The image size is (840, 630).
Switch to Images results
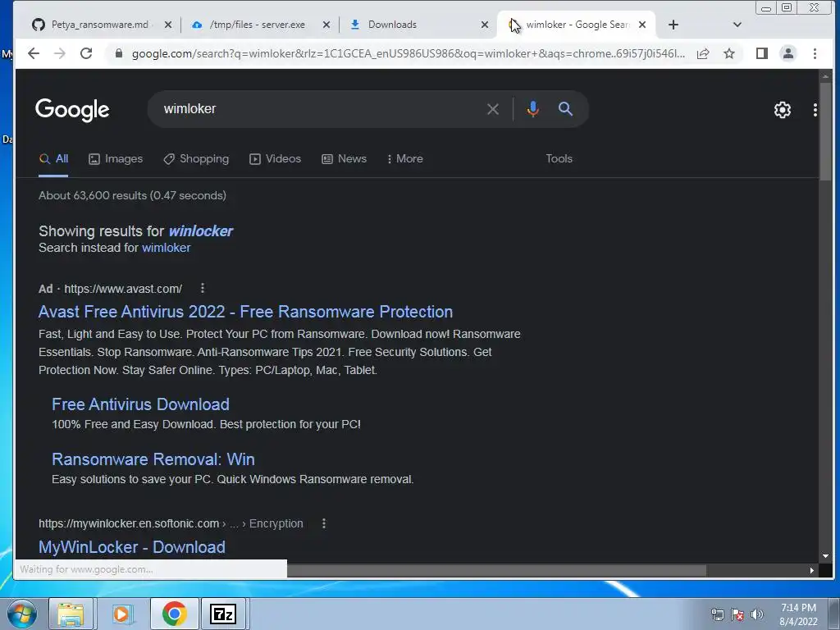pos(116,159)
